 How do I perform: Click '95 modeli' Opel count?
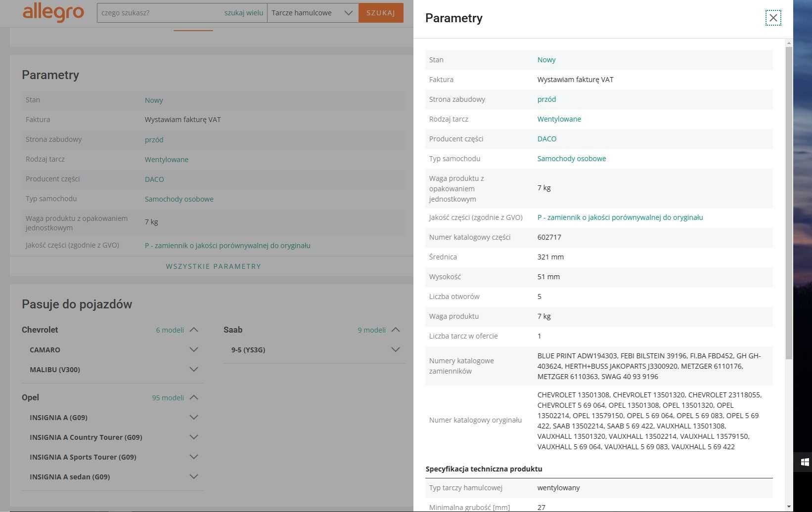point(168,398)
